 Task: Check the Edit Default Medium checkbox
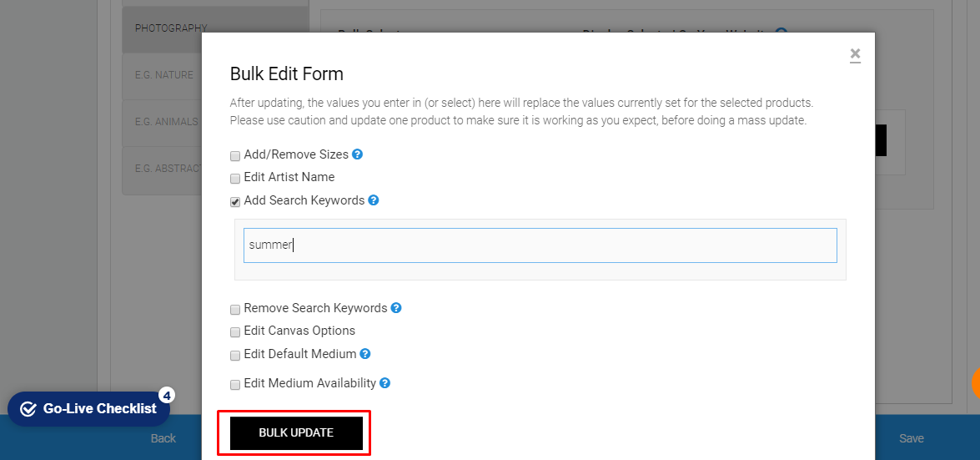click(x=235, y=355)
